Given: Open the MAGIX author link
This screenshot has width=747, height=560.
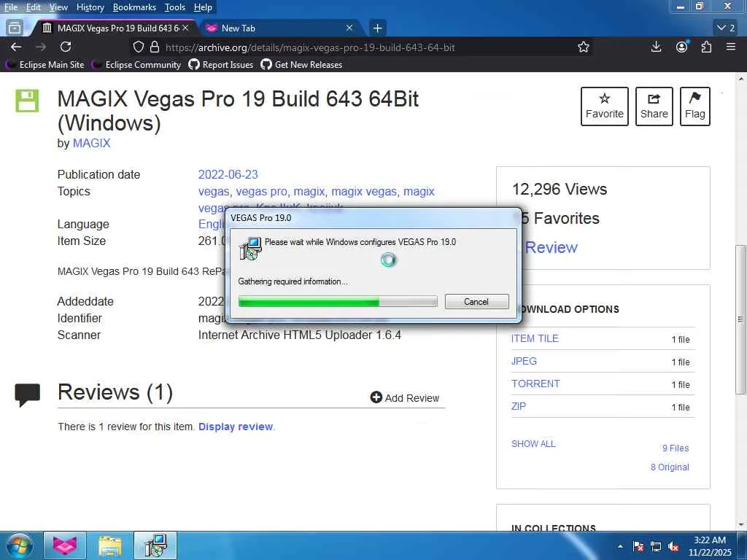Looking at the screenshot, I should point(91,144).
